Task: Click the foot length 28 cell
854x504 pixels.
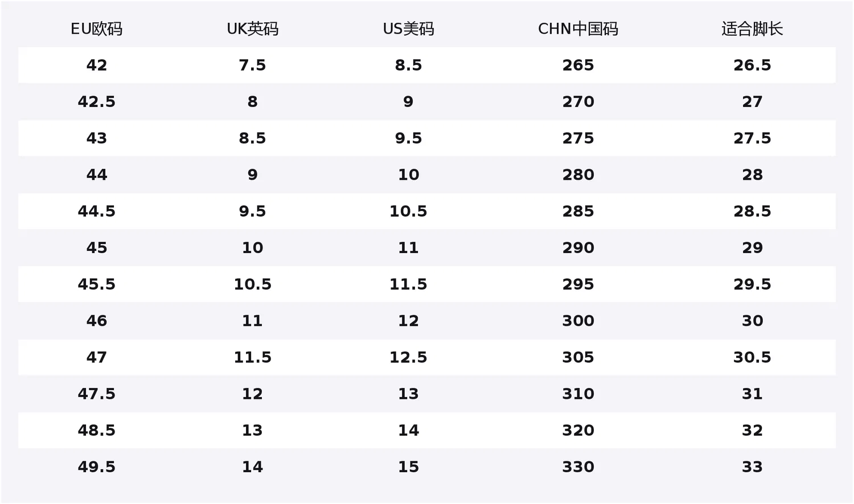Action: point(752,175)
